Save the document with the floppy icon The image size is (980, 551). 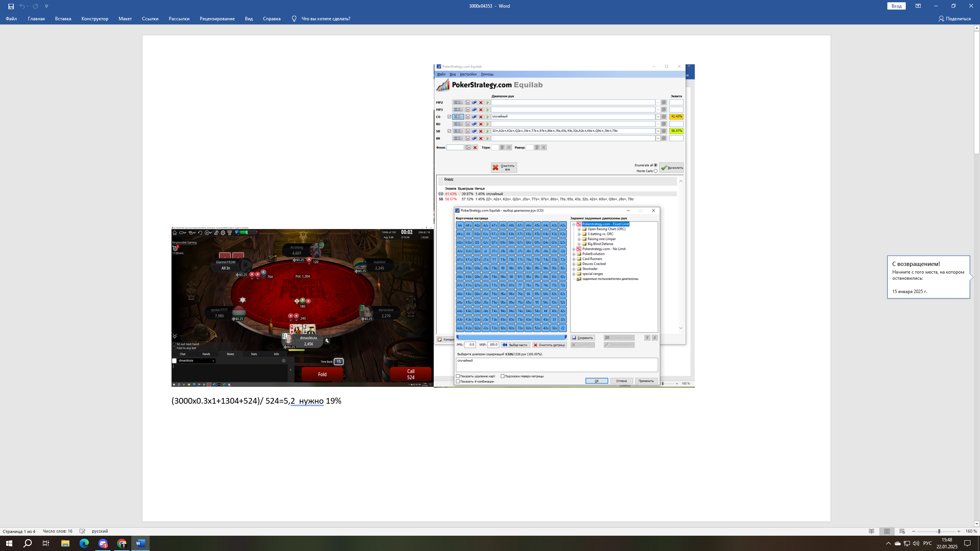11,6
